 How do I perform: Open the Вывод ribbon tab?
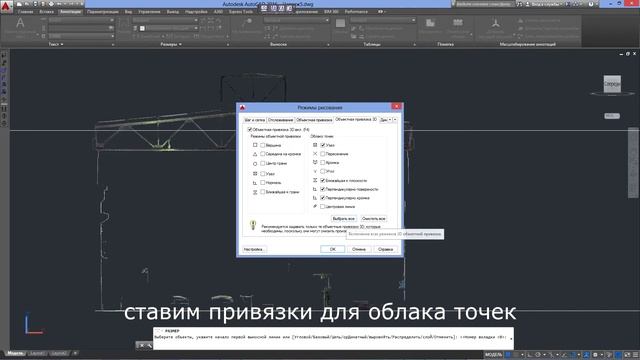173,12
